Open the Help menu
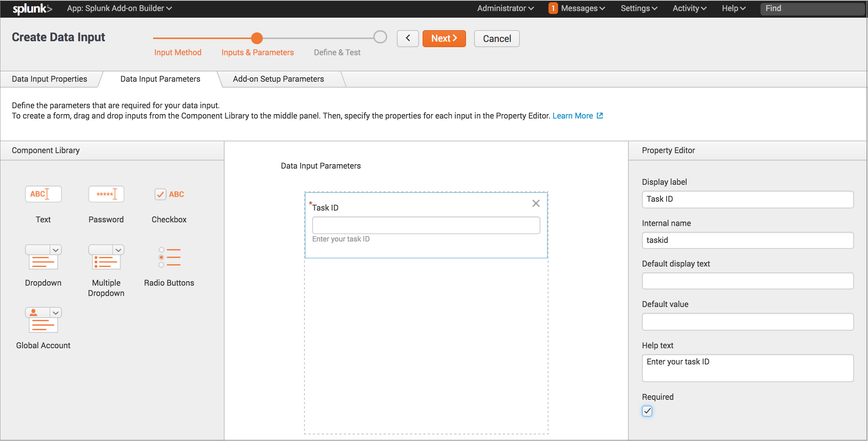Viewport: 868px width, 441px height. pyautogui.click(x=734, y=8)
